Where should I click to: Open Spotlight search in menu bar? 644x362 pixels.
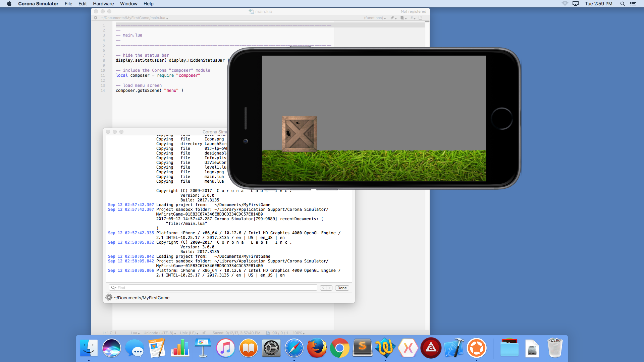pyautogui.click(x=623, y=4)
